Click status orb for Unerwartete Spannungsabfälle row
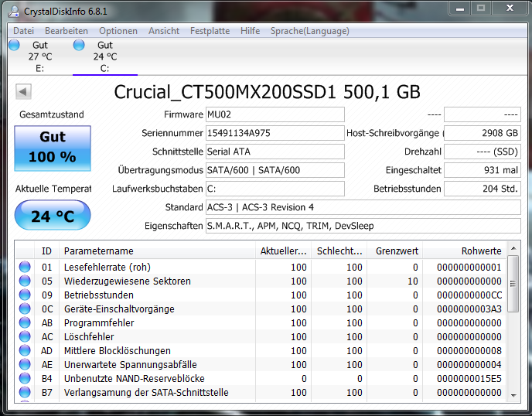The width and height of the screenshot is (532, 416). tap(25, 364)
